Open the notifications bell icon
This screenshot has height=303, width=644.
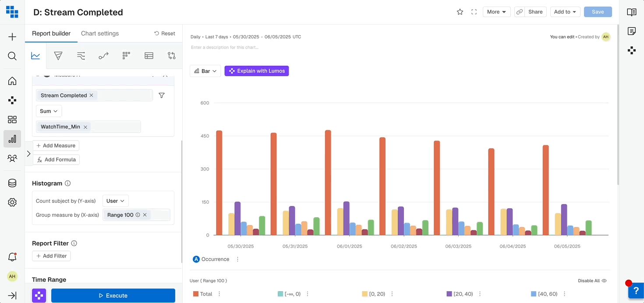(12, 257)
